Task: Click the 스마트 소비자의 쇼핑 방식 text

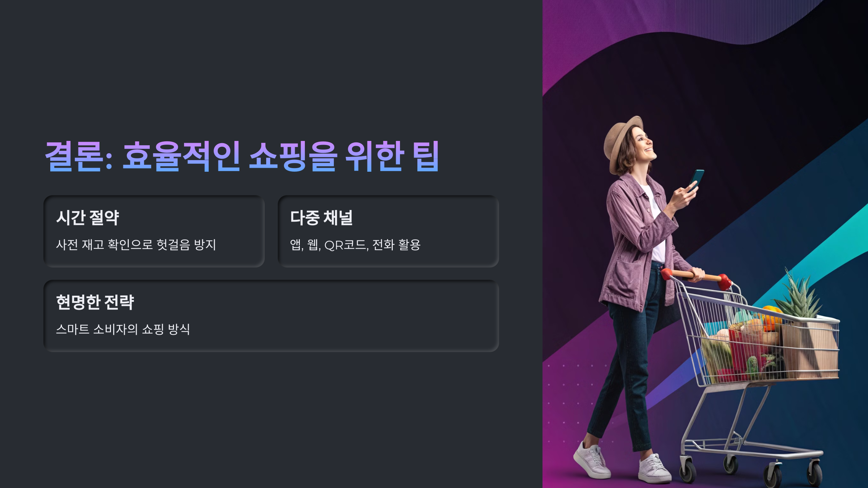Action: 123,329
